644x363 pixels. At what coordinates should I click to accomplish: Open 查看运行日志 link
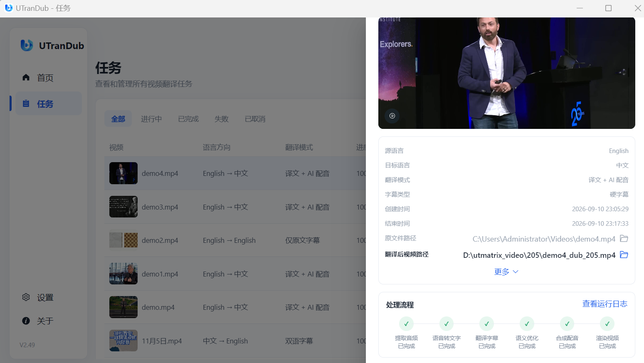[x=605, y=304]
